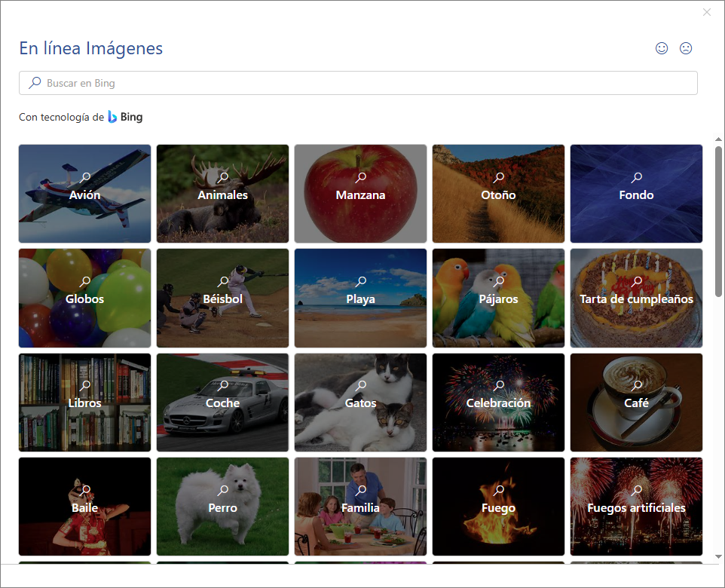Close the En línea Imágenes dialog
Screen dimensions: 725x588
coord(706,12)
